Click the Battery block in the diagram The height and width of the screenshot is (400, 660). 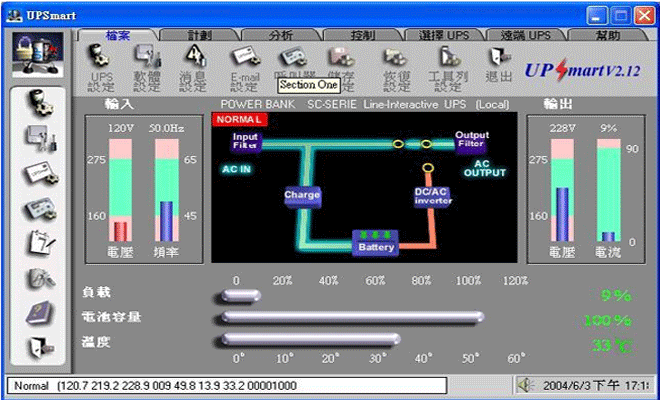375,243
